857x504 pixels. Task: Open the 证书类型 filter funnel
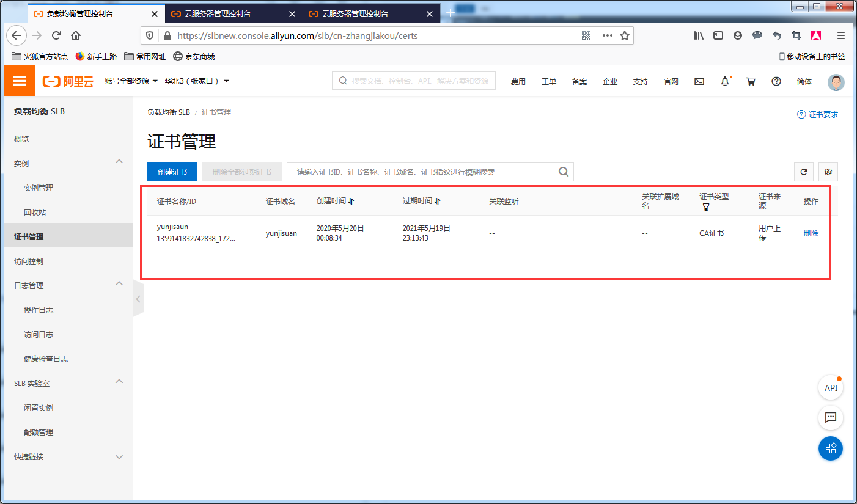pyautogui.click(x=706, y=207)
